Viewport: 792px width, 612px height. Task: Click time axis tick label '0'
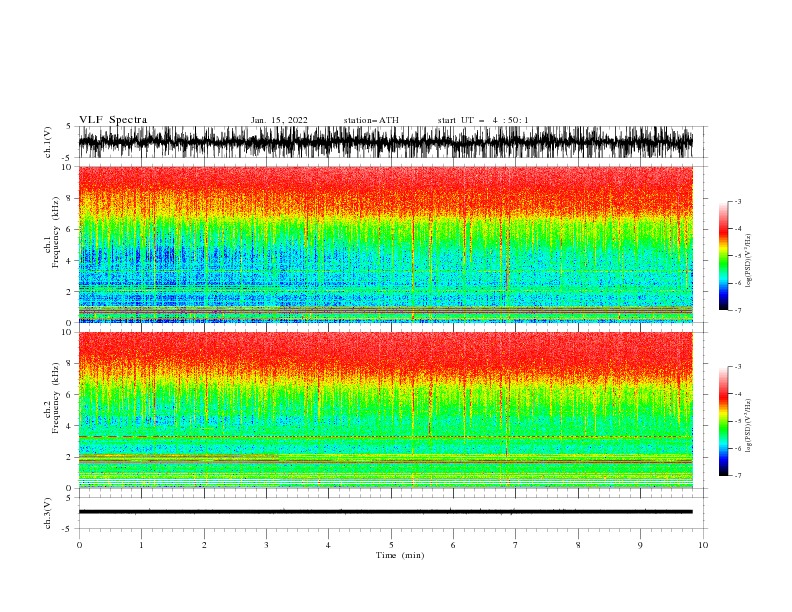(x=79, y=545)
